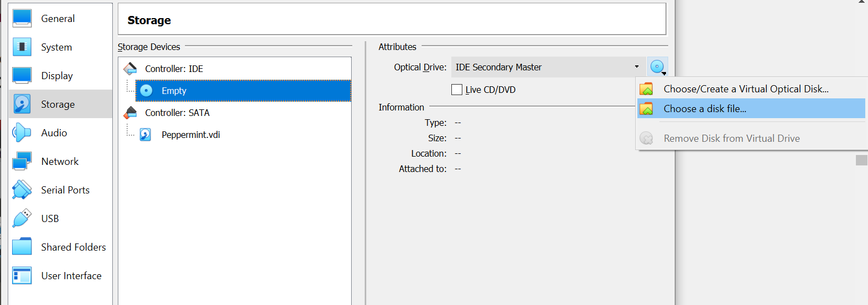Select the Serial Ports icon
The width and height of the screenshot is (868, 305).
22,190
